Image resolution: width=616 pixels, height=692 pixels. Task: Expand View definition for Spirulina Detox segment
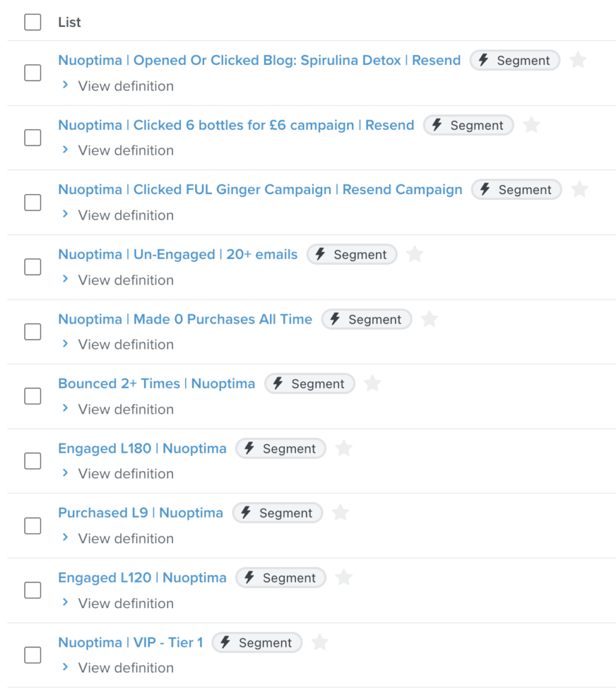pos(118,86)
